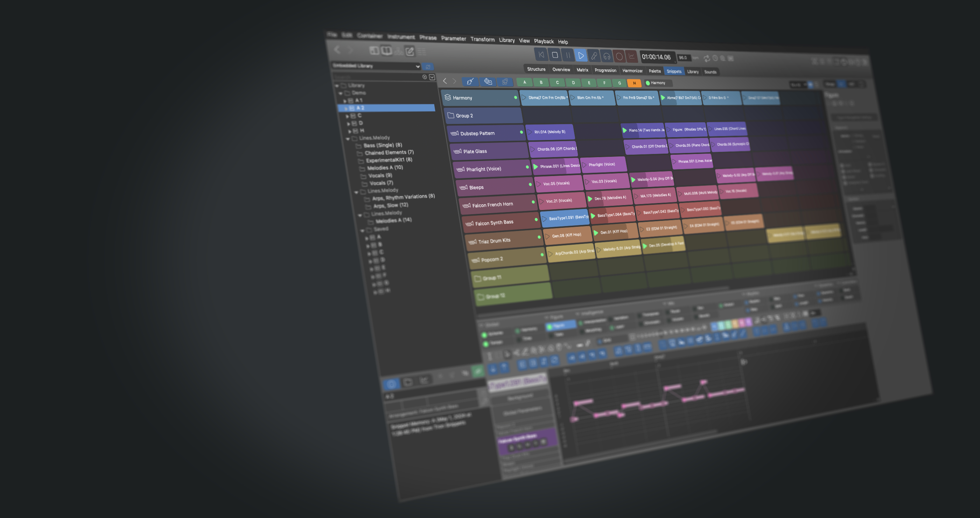Toggle the green dot on Dubstep Pattern
Screen dimensions: 980x518
[x=521, y=132]
